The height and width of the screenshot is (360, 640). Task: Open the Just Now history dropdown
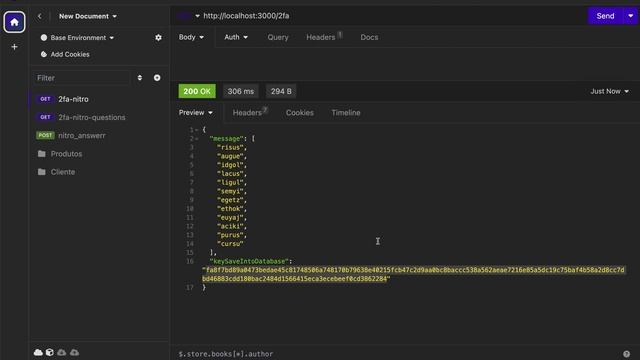click(x=609, y=91)
